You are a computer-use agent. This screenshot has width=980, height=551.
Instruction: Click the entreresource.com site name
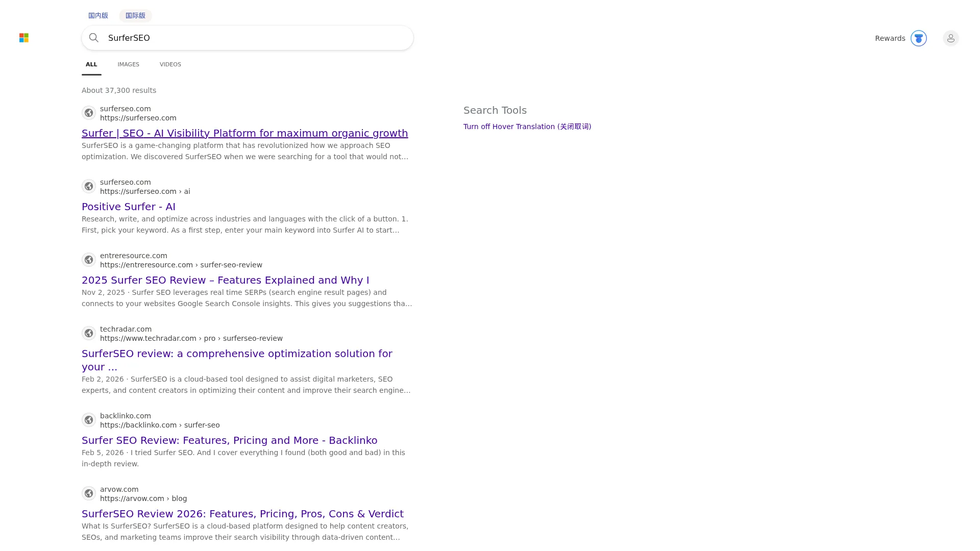[x=134, y=256]
